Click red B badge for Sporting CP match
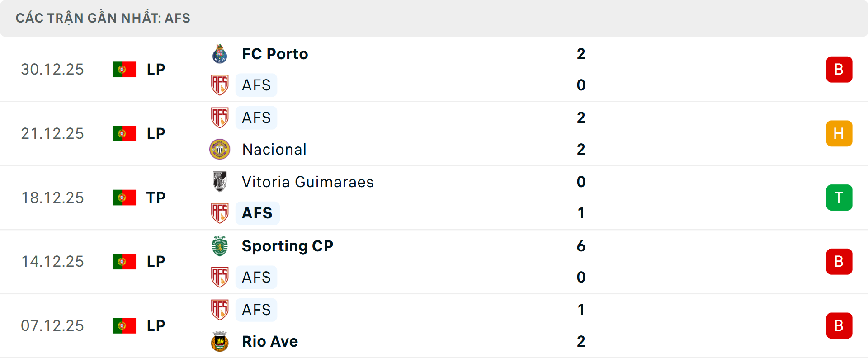Screen dimensions: 868x358 839,262
